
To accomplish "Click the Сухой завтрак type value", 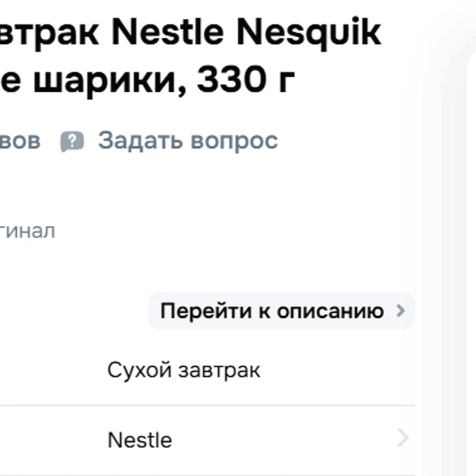I will pyautogui.click(x=183, y=370).
